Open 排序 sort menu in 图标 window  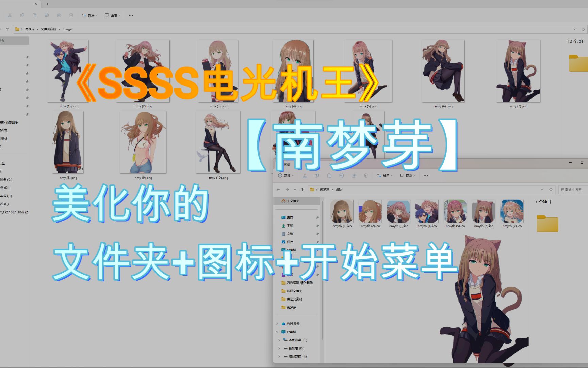tap(385, 175)
